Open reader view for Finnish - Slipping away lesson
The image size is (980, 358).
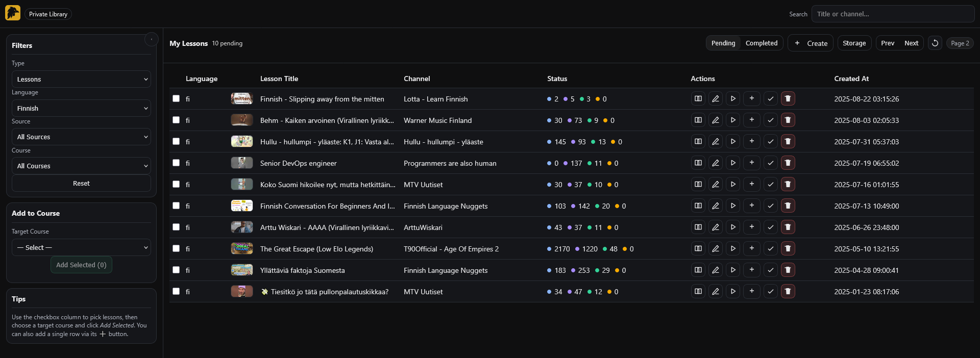698,98
